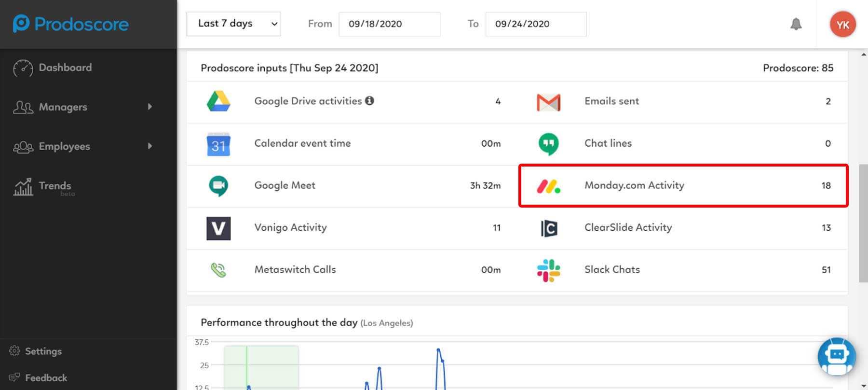
Task: Click ClearSlide Activity label
Action: point(628,227)
